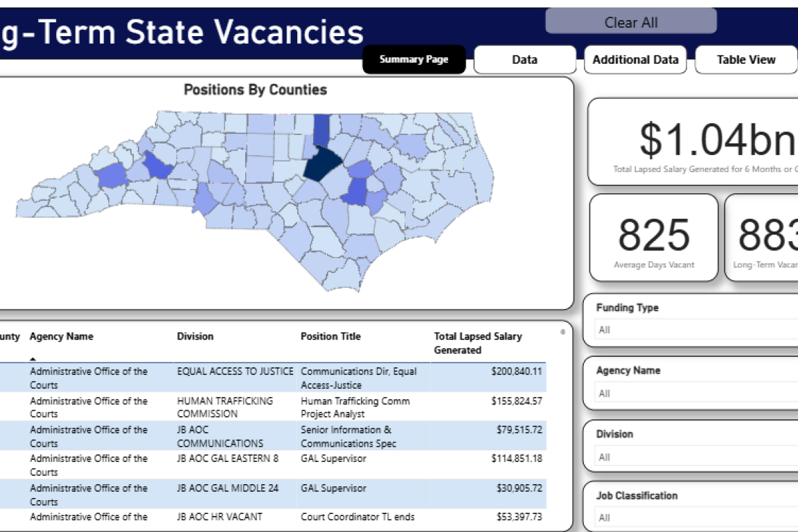The image size is (798, 532).
Task: Click the table's vertical scrollbar handle
Action: point(562,332)
